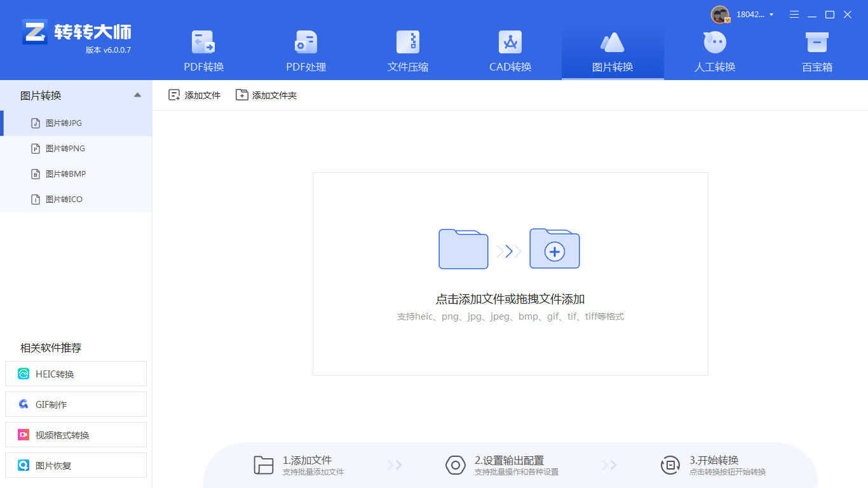Click the 添加文件 toolbar icon
The height and width of the screenshot is (488, 868).
(x=174, y=95)
